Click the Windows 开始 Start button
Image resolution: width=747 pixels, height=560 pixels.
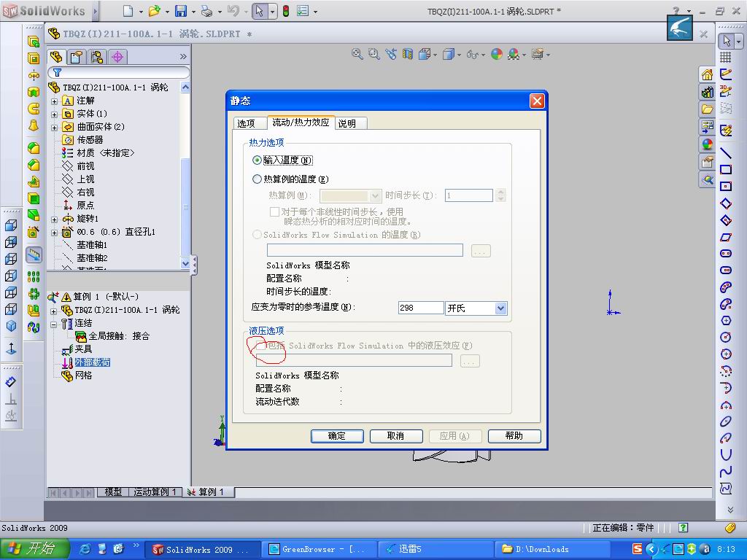[x=35, y=549]
